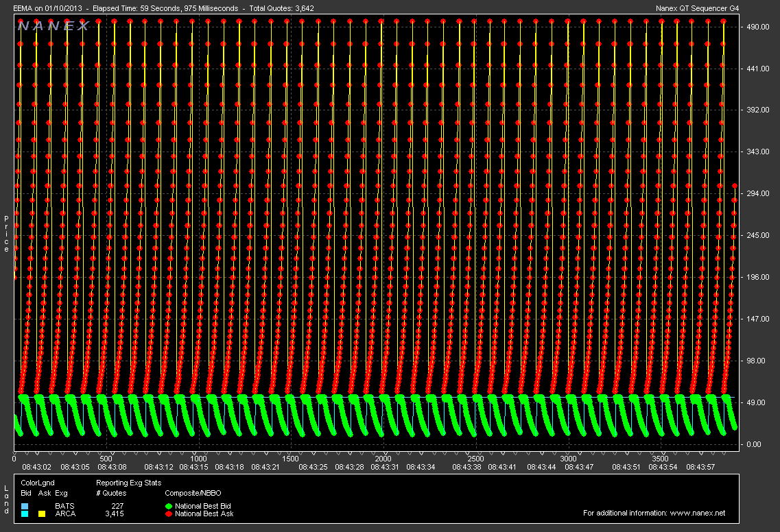Pick the 08:43:08 time label
780x532 pixels.
point(112,467)
